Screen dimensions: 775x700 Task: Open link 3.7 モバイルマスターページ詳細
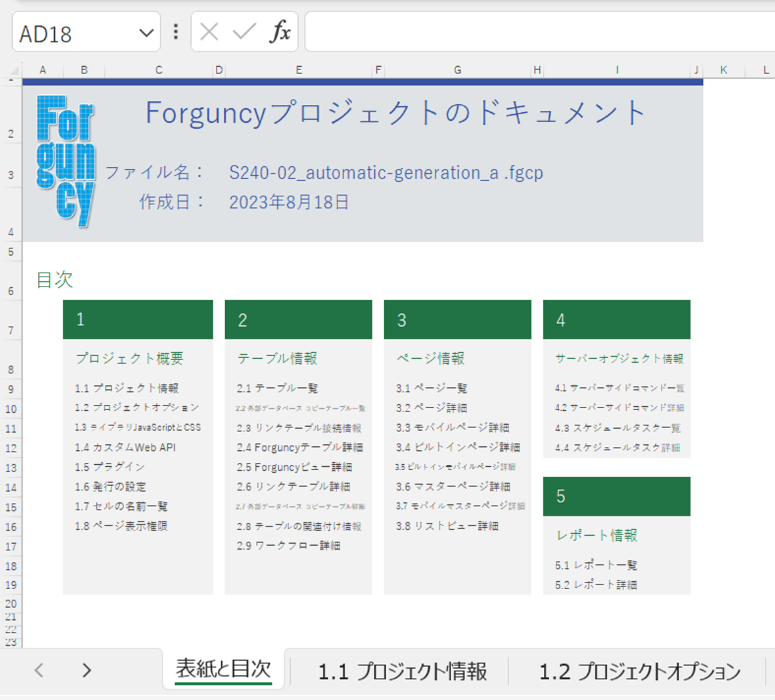click(x=460, y=506)
